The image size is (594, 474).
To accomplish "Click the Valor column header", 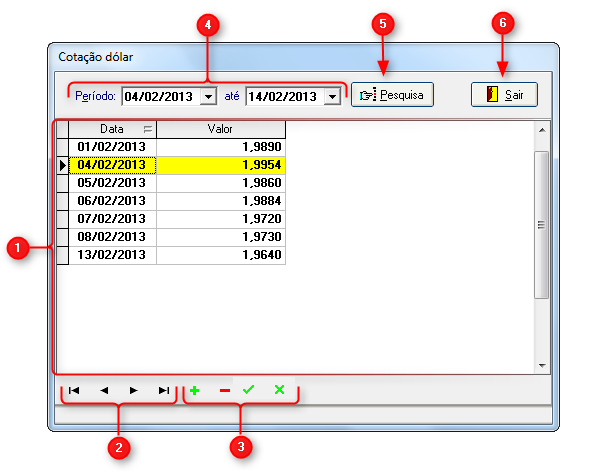I will click(220, 129).
